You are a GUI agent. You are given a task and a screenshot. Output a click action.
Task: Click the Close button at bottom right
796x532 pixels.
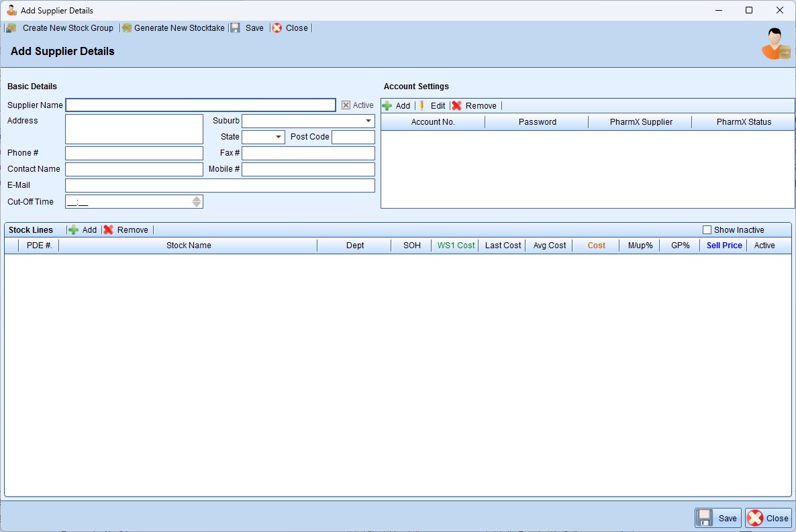coord(768,518)
